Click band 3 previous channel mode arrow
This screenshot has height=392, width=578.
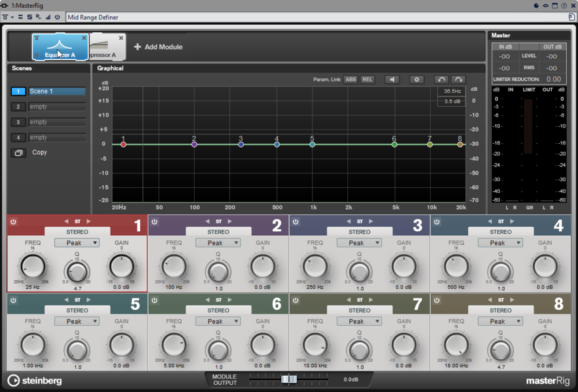(x=348, y=221)
